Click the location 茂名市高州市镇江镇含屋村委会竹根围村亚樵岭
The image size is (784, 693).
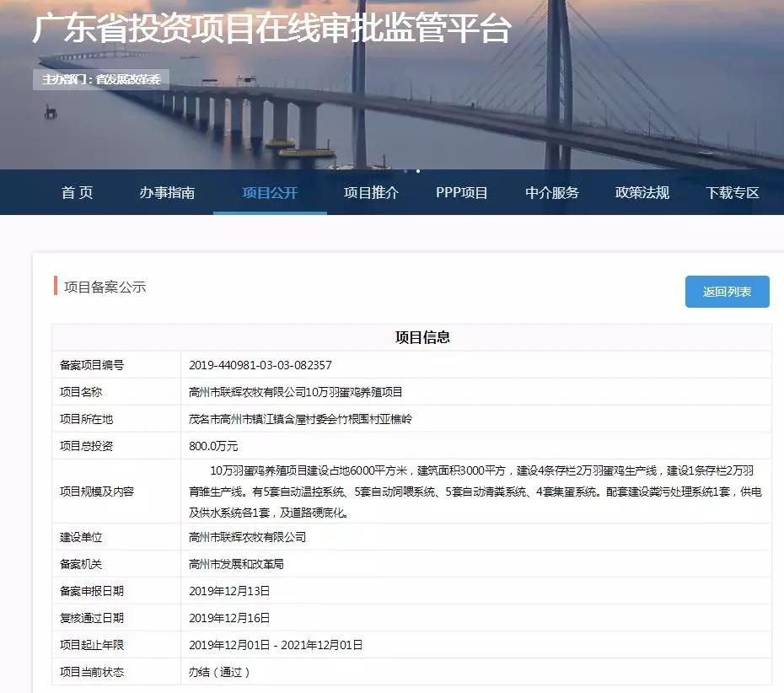tap(300, 419)
